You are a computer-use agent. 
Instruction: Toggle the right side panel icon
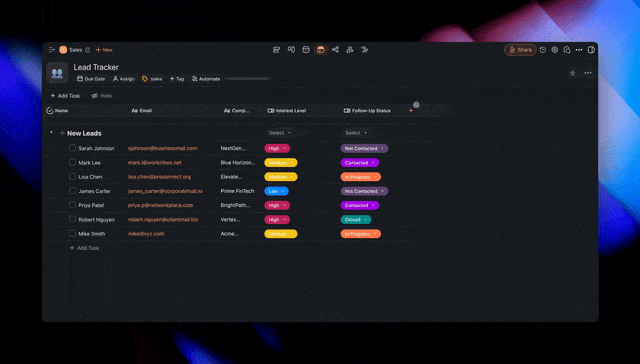591,50
